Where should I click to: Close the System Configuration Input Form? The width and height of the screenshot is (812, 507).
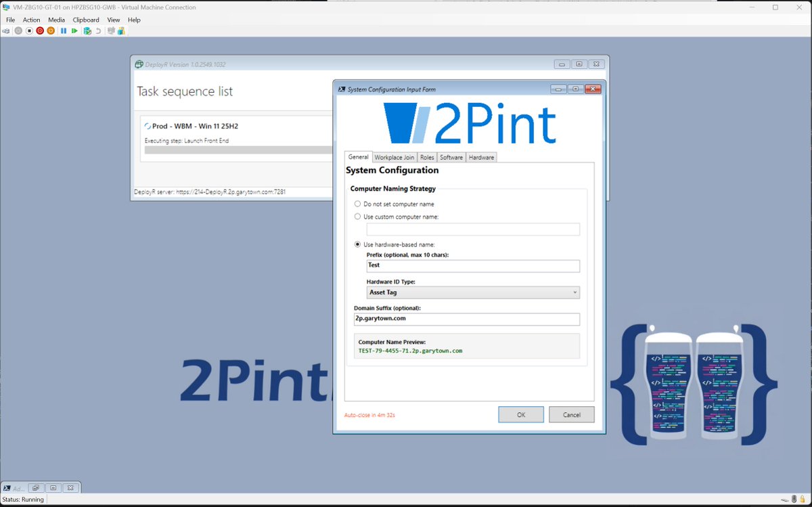(593, 89)
